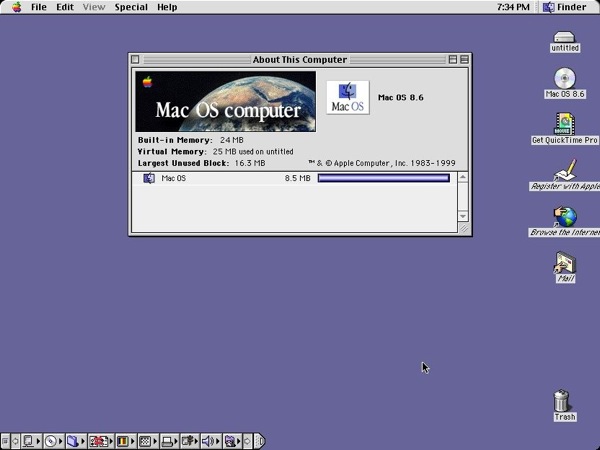Collapse the control strip using end tab

259,441
